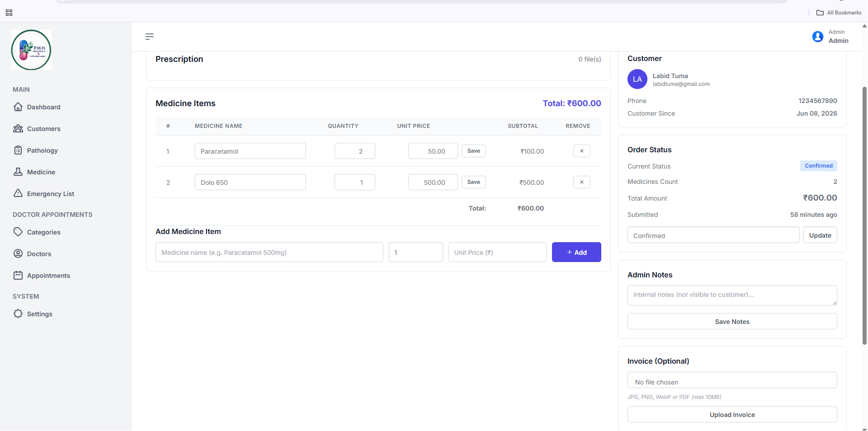
Task: Open the Confirmed status dropdown
Action: [713, 235]
